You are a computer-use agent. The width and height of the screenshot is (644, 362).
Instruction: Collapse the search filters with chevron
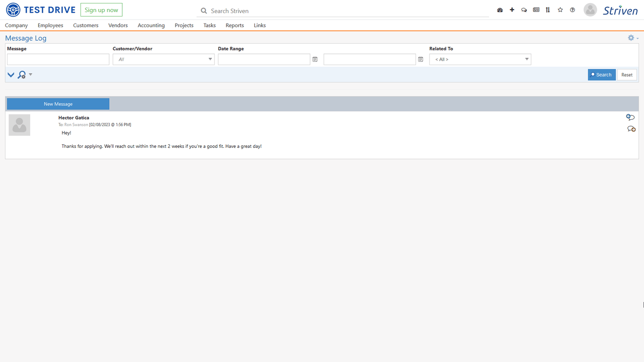point(11,75)
